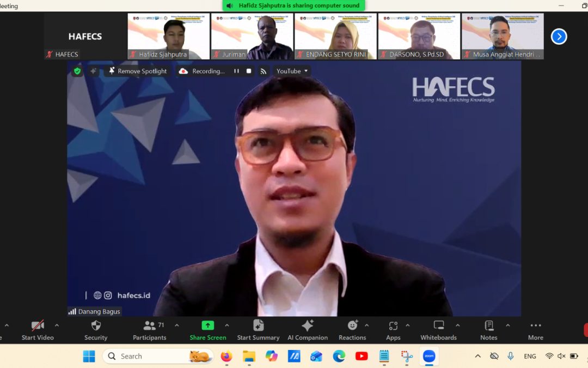Click the Remove Spotlight button
This screenshot has height=368, width=588.
tap(138, 71)
